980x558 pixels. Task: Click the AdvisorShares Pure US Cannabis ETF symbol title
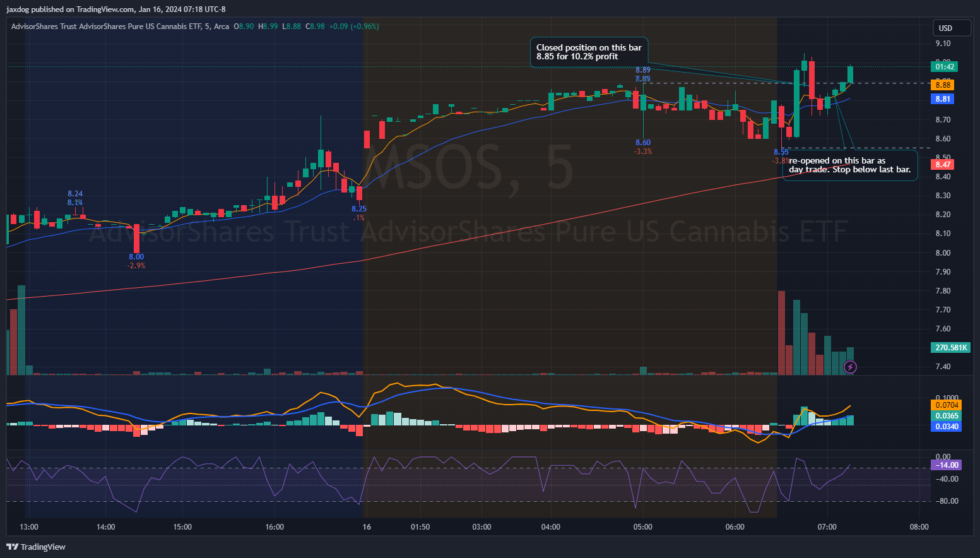(x=120, y=27)
